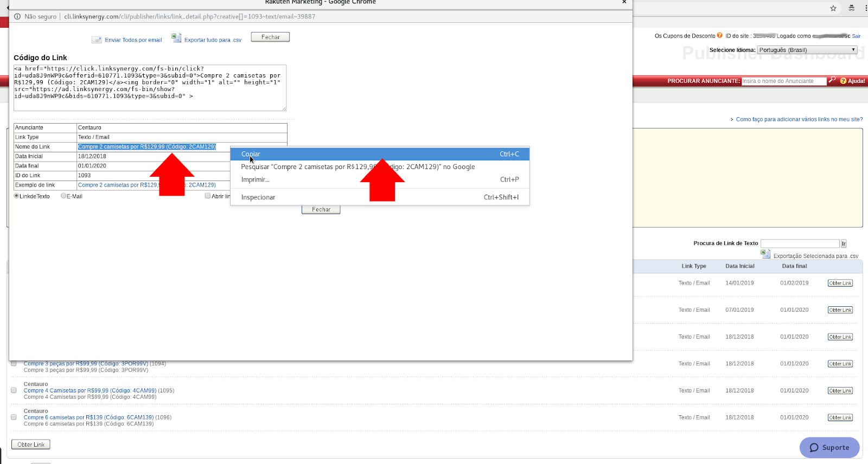Click the popup address bar URL
This screenshot has width=868, height=464.
189,16
